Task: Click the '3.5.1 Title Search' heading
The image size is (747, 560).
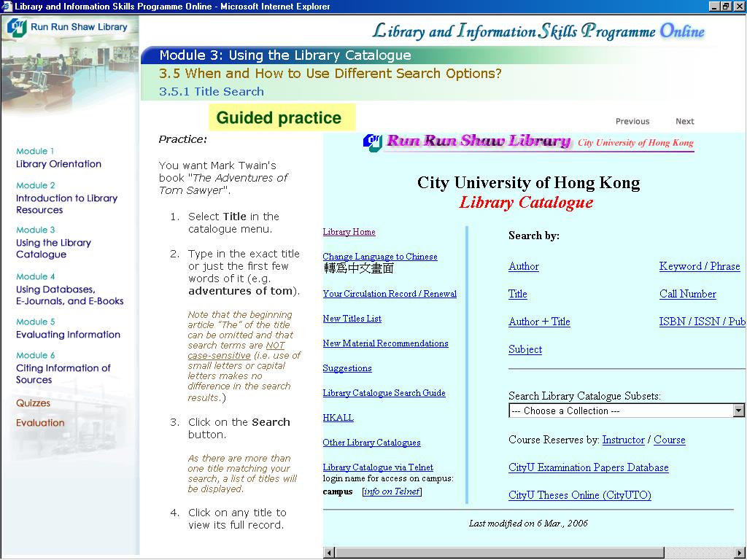Action: click(x=212, y=91)
